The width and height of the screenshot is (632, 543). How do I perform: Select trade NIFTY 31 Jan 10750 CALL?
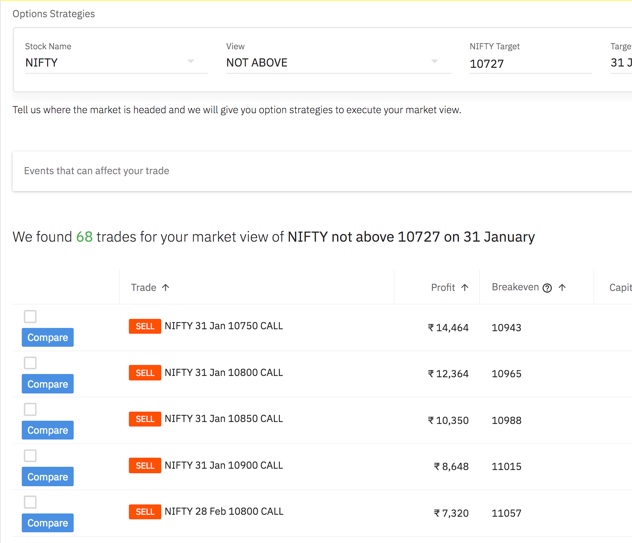point(224,326)
